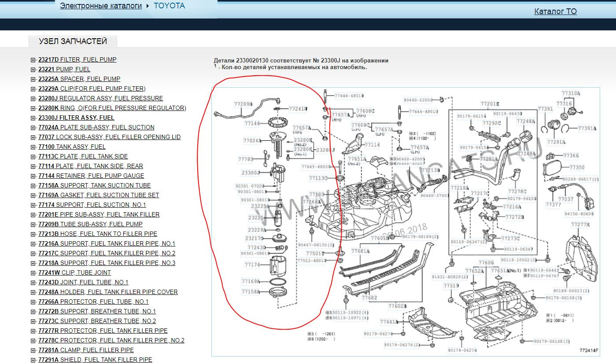
Task: Select part label 77278C in the diagram
Action: [x=517, y=191]
